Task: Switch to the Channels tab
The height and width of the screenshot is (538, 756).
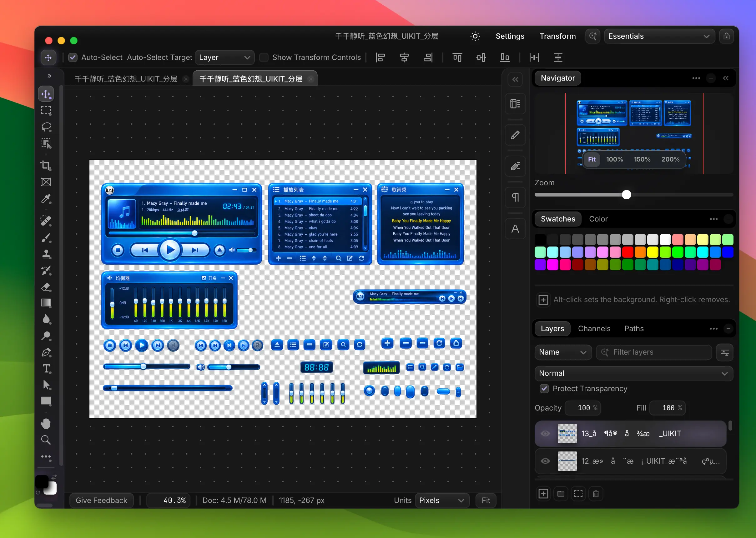Action: point(594,328)
